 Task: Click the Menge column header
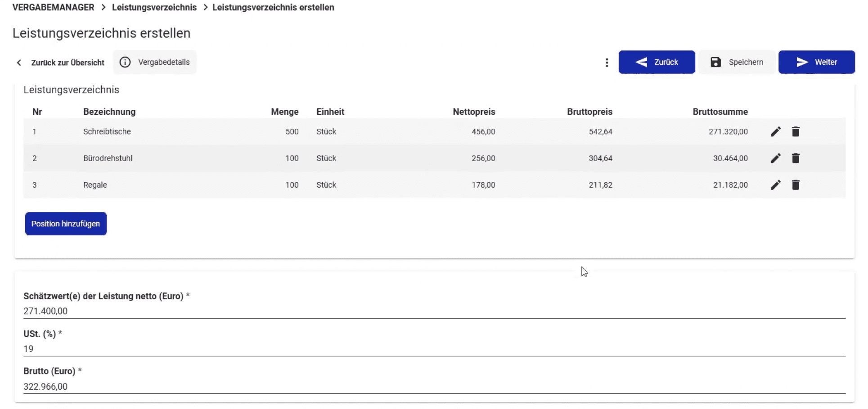pos(285,112)
